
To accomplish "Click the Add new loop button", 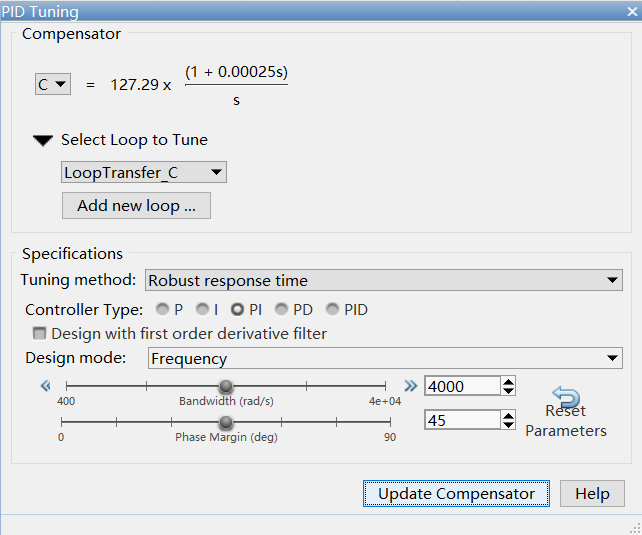I will (x=136, y=206).
